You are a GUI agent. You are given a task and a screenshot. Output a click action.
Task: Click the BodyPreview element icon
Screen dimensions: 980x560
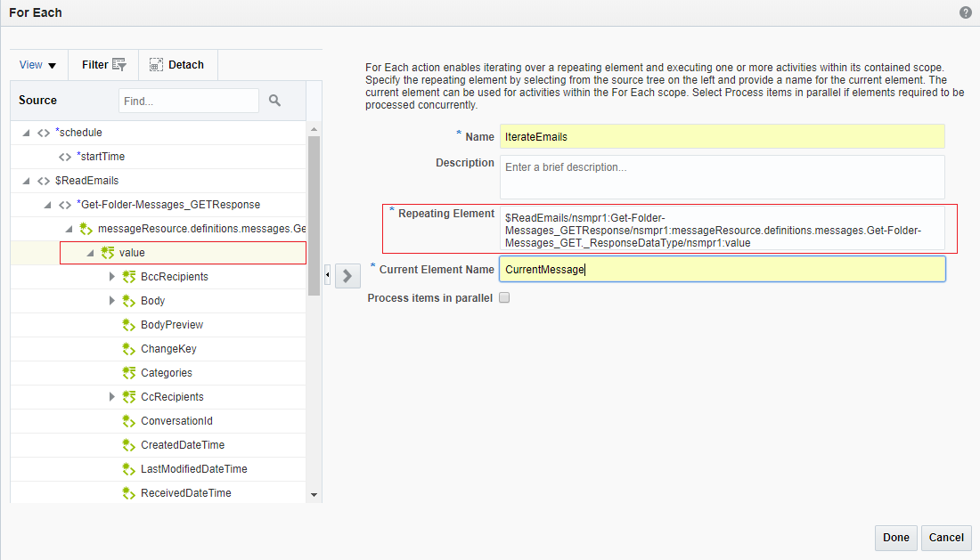(x=128, y=325)
